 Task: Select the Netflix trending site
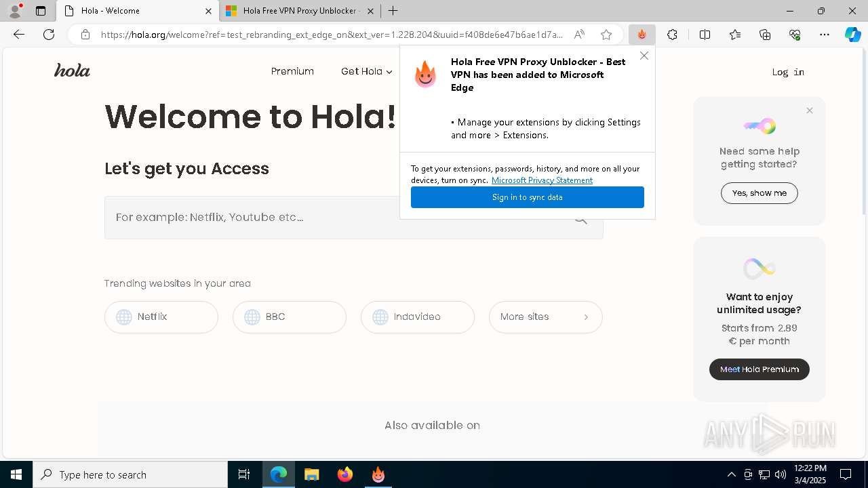[161, 317]
